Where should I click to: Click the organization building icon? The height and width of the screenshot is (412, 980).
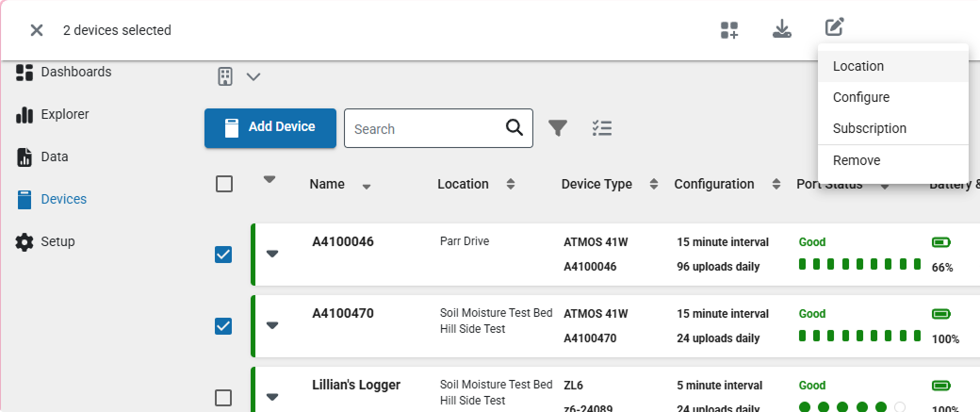point(225,77)
